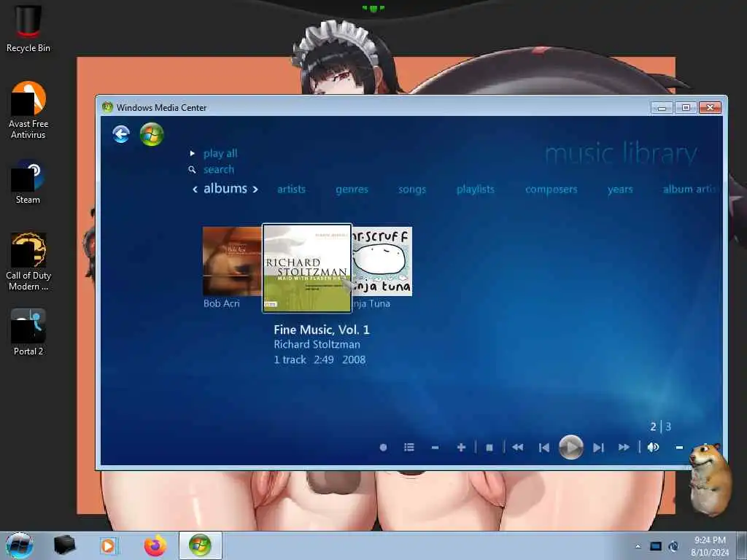
Task: Switch to the playlists view
Action: click(x=476, y=190)
